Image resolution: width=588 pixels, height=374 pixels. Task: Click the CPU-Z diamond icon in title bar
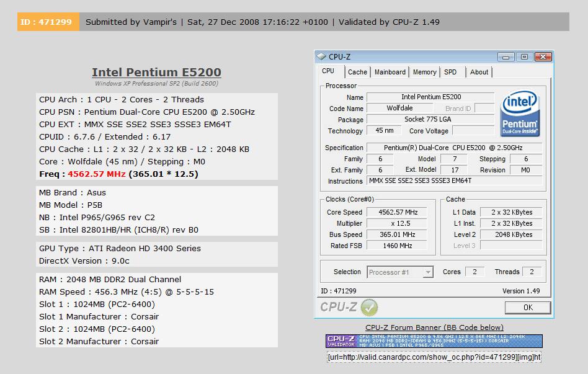[x=321, y=56]
